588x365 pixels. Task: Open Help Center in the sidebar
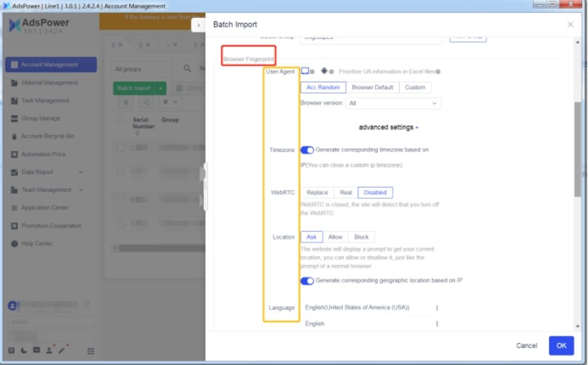51,244
